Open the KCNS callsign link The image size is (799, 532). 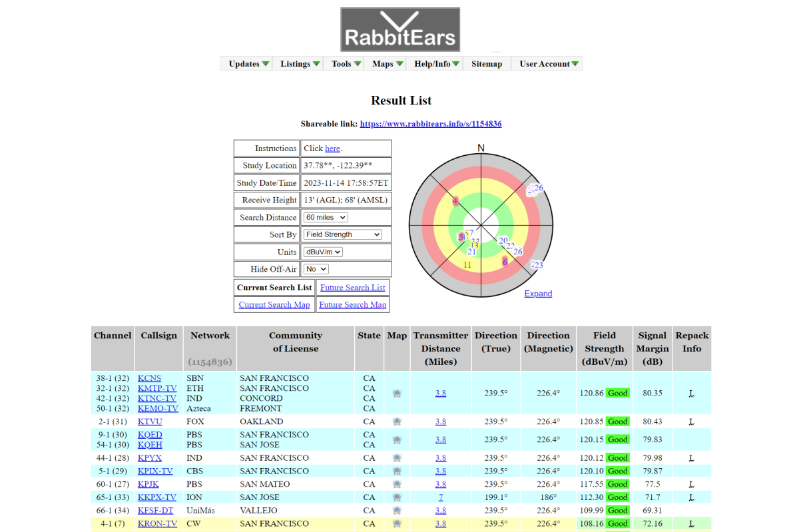click(x=149, y=378)
